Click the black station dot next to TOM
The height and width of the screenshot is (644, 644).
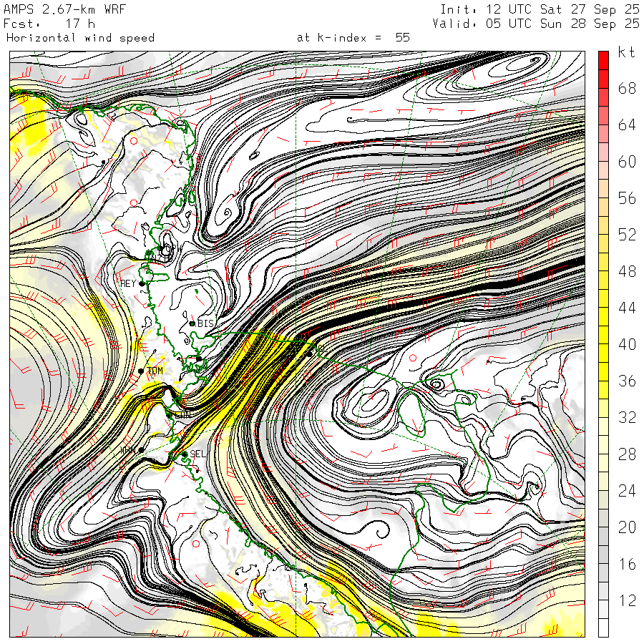click(141, 371)
